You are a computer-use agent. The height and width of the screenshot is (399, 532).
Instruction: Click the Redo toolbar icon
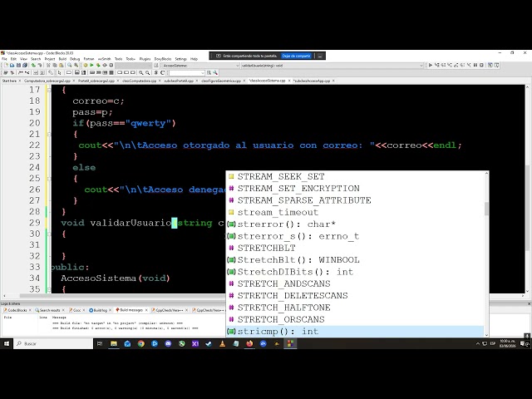[40, 65]
